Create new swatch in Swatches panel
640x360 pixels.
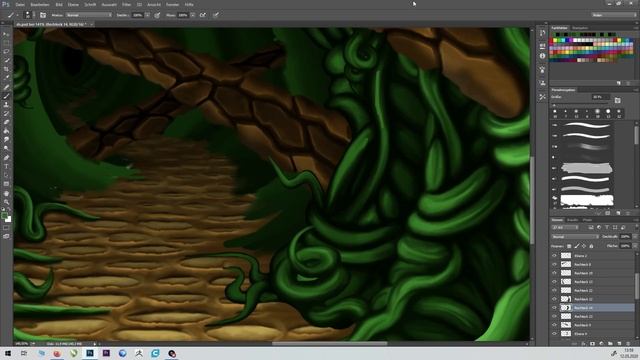pos(619,83)
